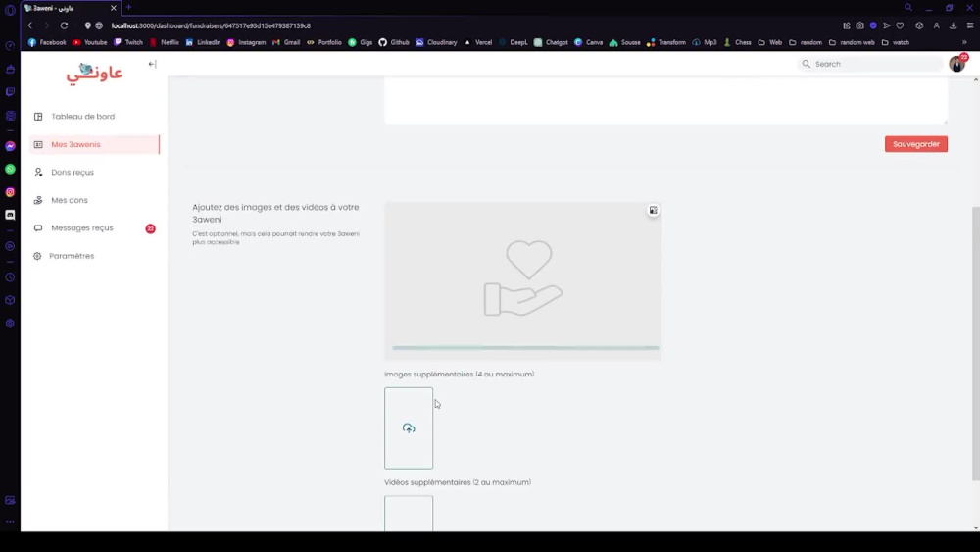Click the upload progress bar under cover image
The height and width of the screenshot is (552, 980).
(x=525, y=348)
